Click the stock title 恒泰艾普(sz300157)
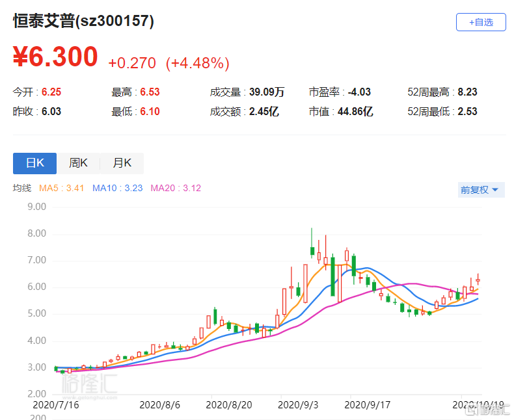This screenshot has width=514, height=420. tap(84, 21)
